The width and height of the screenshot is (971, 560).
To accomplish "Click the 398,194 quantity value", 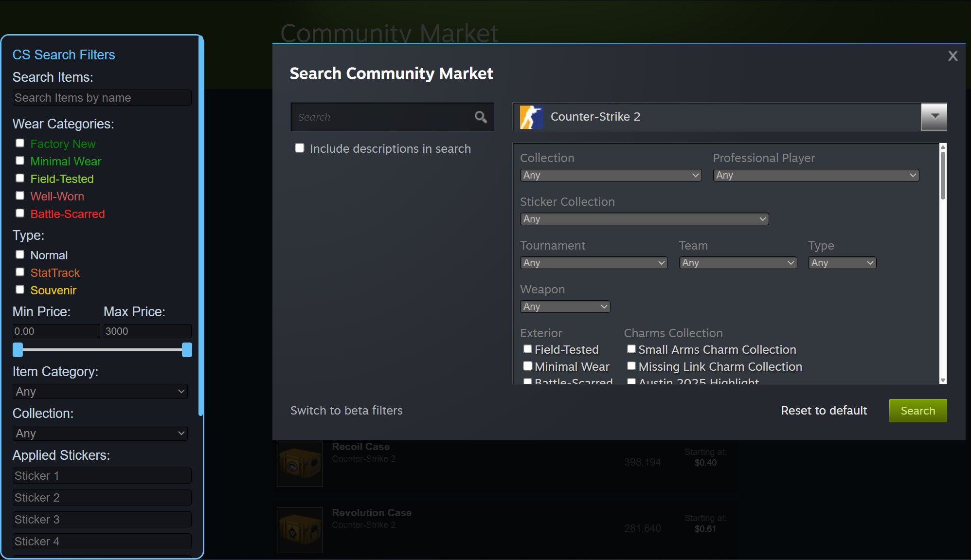I will [x=642, y=462].
